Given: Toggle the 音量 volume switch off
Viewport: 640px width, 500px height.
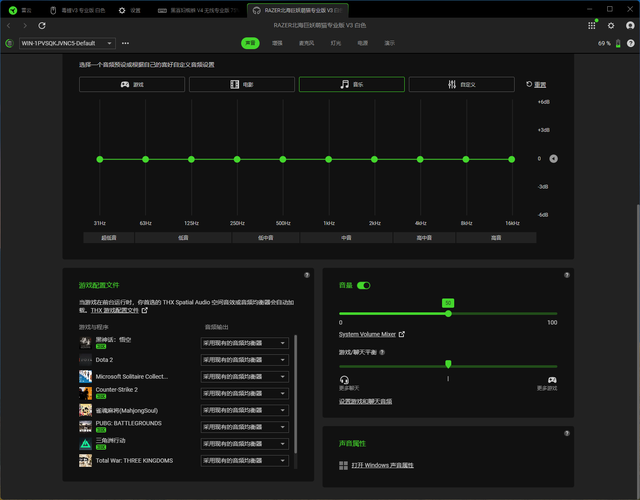Looking at the screenshot, I should (x=363, y=285).
